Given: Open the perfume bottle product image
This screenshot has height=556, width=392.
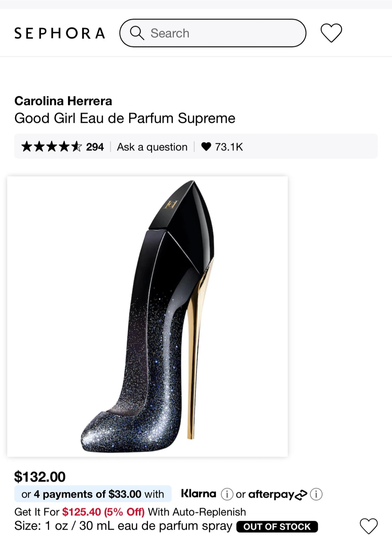Looking at the screenshot, I should (x=148, y=317).
